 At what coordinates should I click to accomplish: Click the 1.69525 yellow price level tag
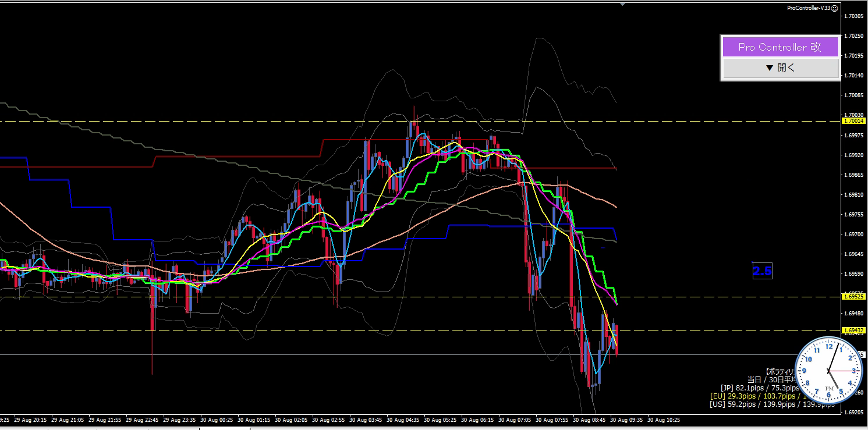pos(853,296)
